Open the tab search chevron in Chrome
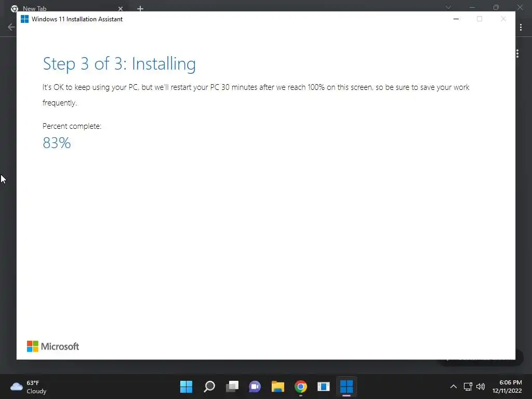Viewport: 532px width, 399px height. click(448, 7)
